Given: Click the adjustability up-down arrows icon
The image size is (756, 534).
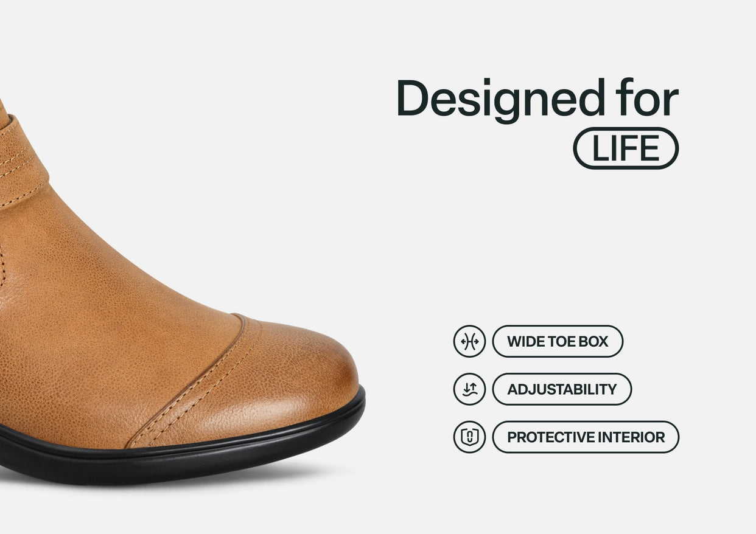Looking at the screenshot, I should 469,389.
